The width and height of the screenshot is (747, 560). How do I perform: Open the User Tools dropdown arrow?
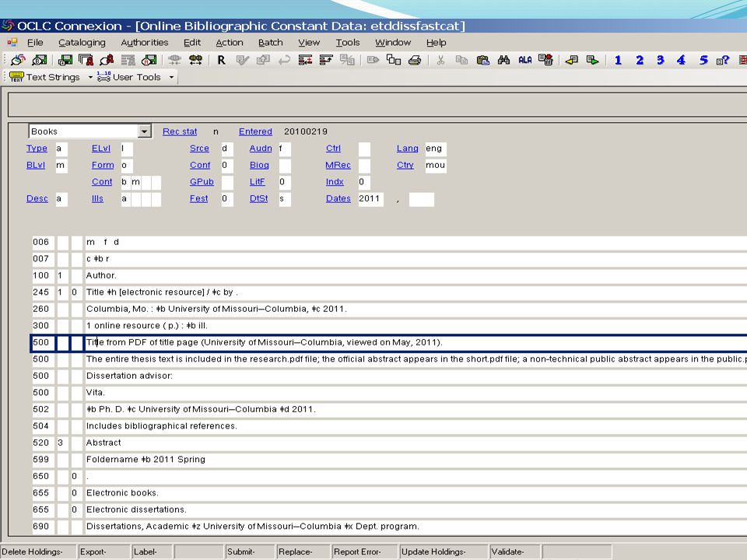point(171,77)
